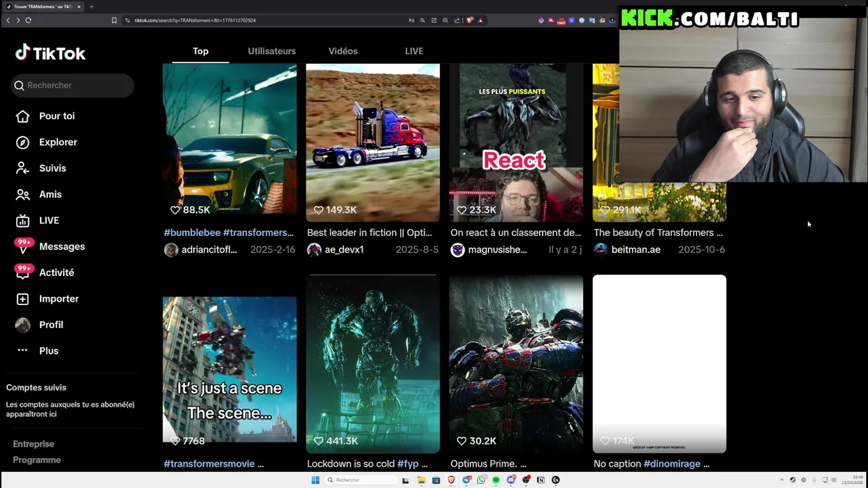Switch to the Utilisateurs tab

pyautogui.click(x=272, y=51)
